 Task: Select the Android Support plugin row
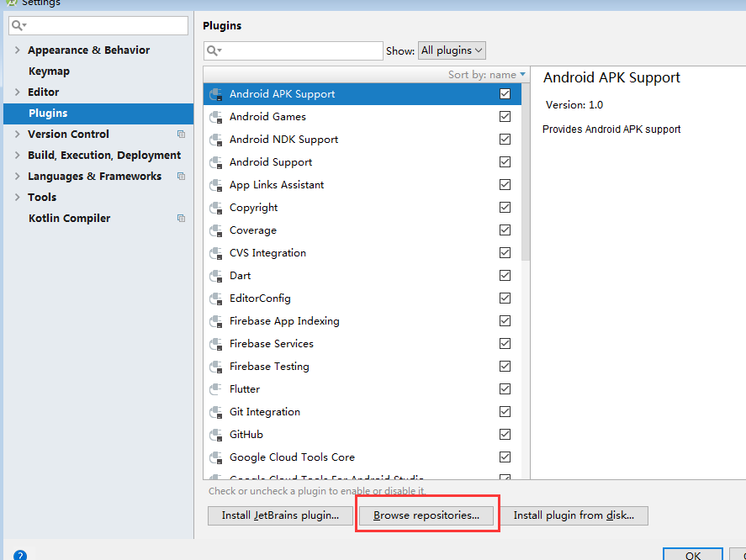coord(362,162)
